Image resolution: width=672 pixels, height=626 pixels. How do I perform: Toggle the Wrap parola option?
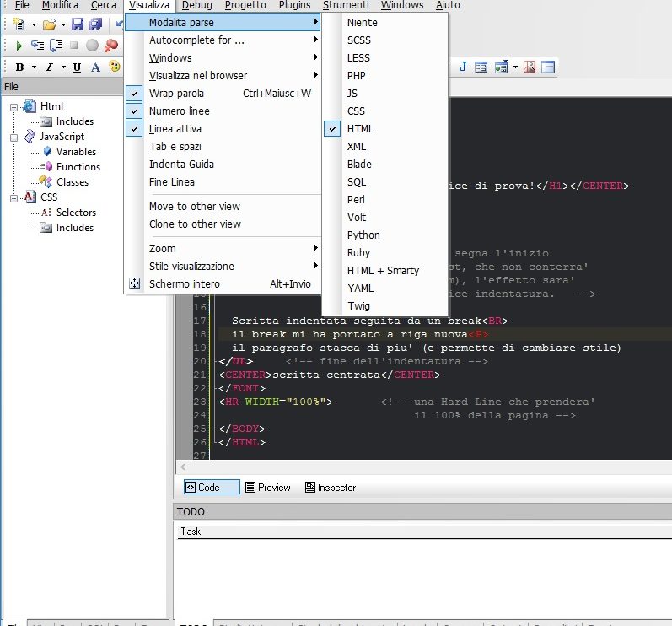(x=176, y=94)
